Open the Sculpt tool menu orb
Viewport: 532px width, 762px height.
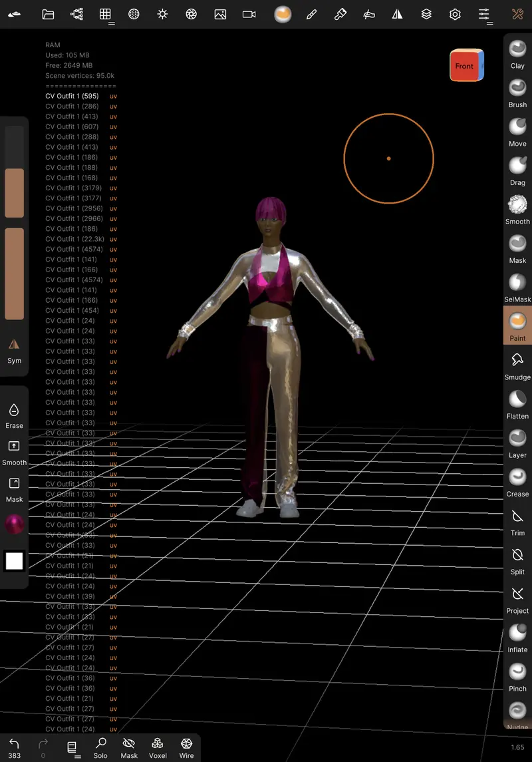tap(283, 14)
